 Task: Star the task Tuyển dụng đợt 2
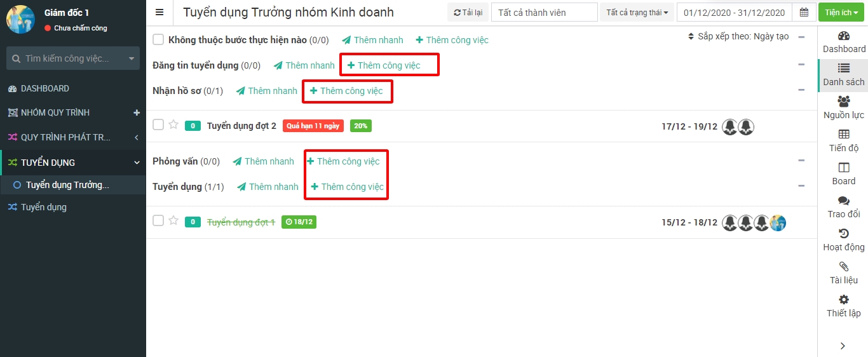(173, 125)
